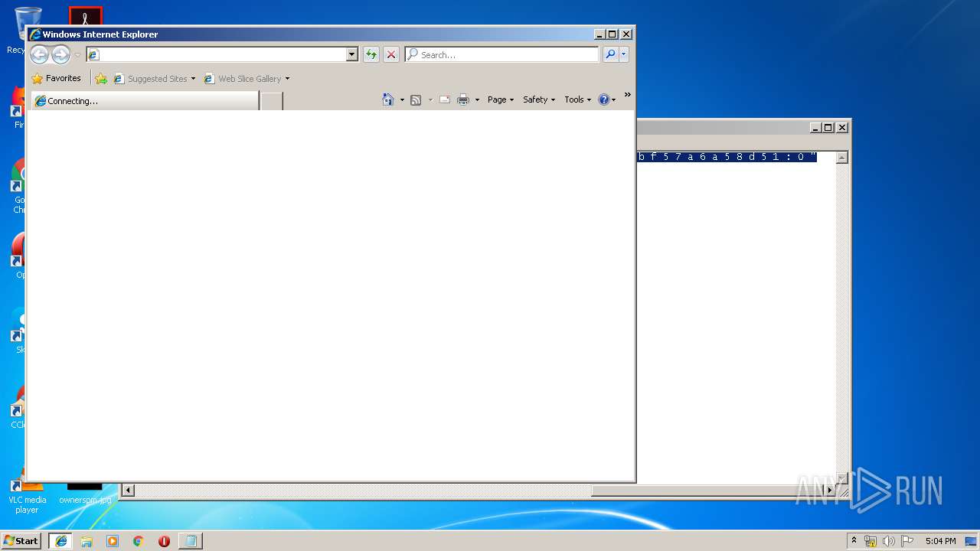Expand the Print dropdown arrow

477,100
